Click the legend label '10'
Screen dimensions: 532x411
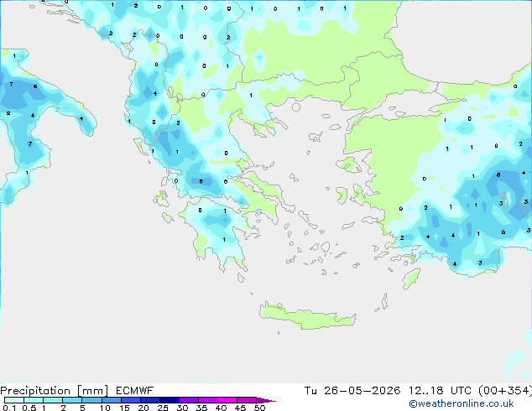coord(105,408)
